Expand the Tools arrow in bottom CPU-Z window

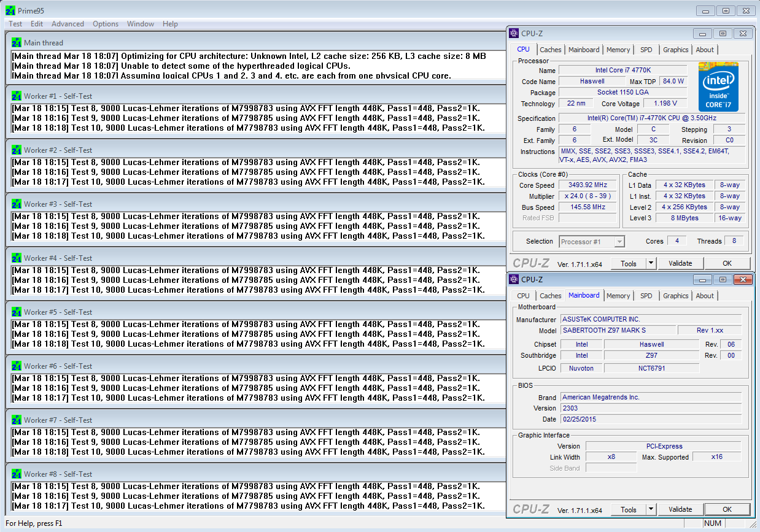[651, 509]
